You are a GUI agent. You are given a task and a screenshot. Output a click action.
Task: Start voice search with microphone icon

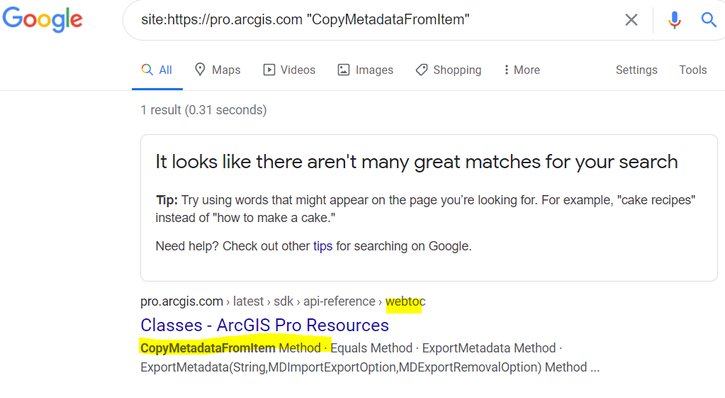point(674,20)
